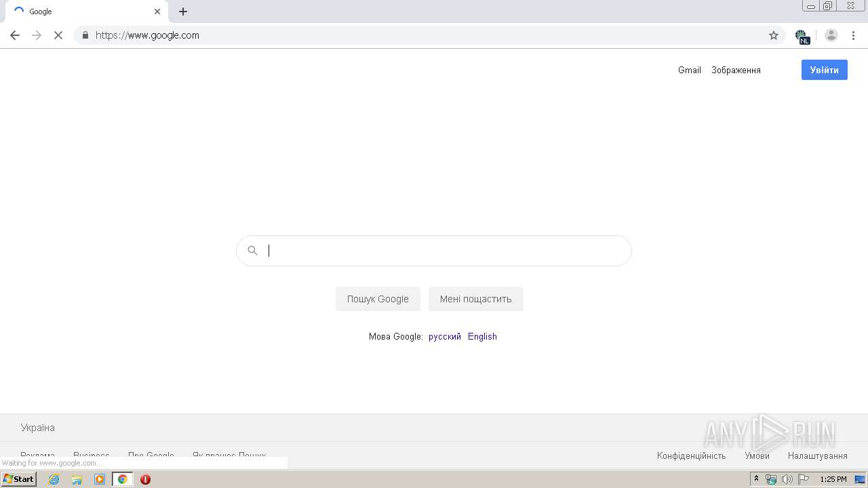Image resolution: width=868 pixels, height=488 pixels.
Task: Open the Chrome three-dot menu
Action: click(x=854, y=35)
